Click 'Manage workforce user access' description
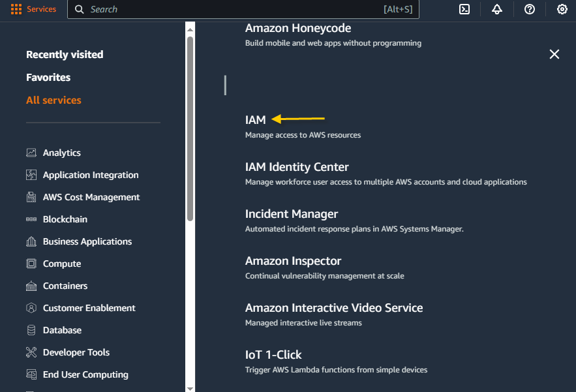 (x=386, y=182)
